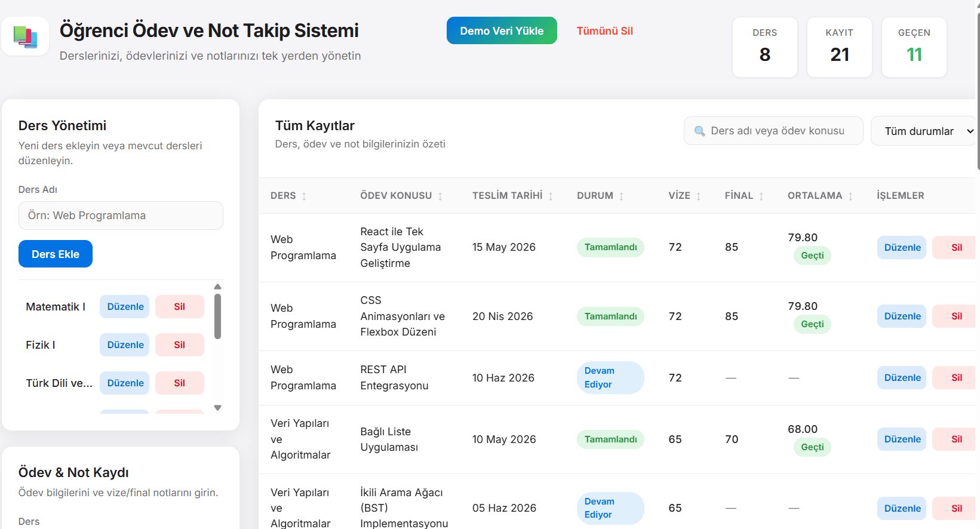Click the 20 Nis 2026 due date
Image resolution: width=980 pixels, height=529 pixels.
pos(502,316)
